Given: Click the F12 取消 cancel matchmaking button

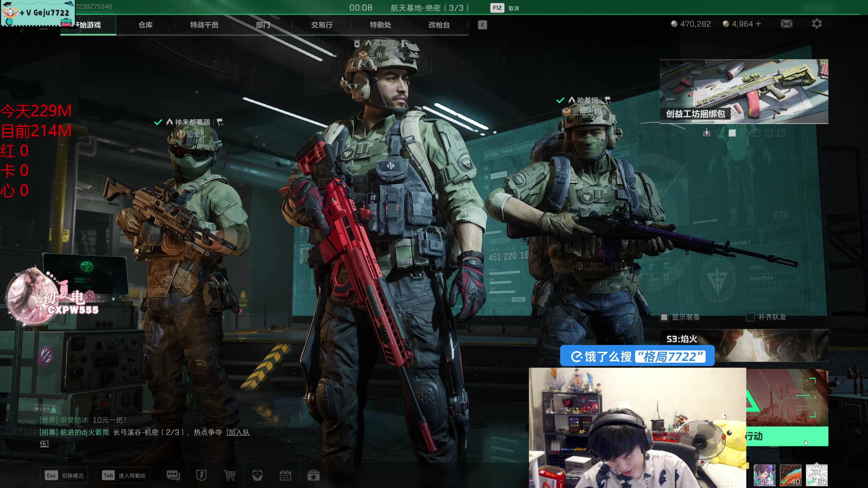Looking at the screenshot, I should (x=505, y=8).
